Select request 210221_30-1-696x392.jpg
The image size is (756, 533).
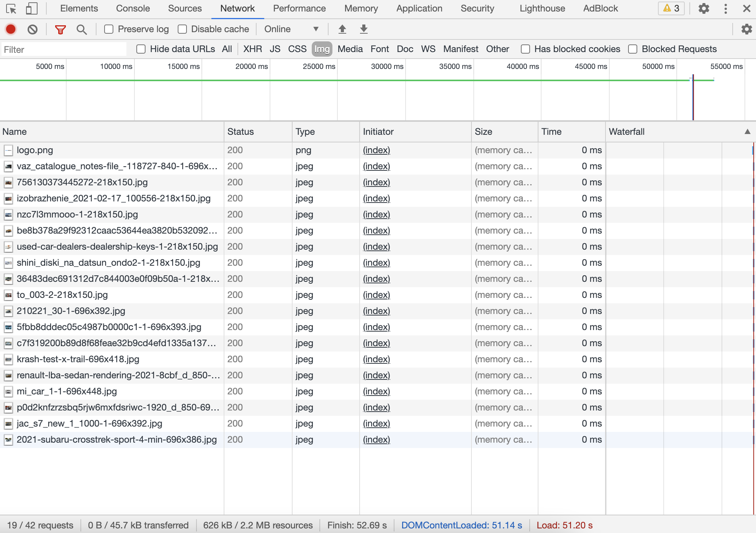[71, 311]
